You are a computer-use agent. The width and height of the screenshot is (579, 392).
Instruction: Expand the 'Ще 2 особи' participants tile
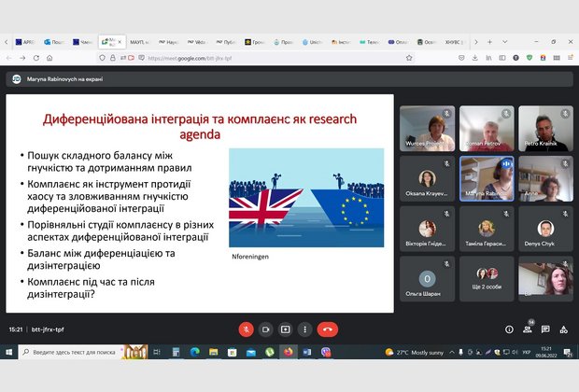[487, 277]
